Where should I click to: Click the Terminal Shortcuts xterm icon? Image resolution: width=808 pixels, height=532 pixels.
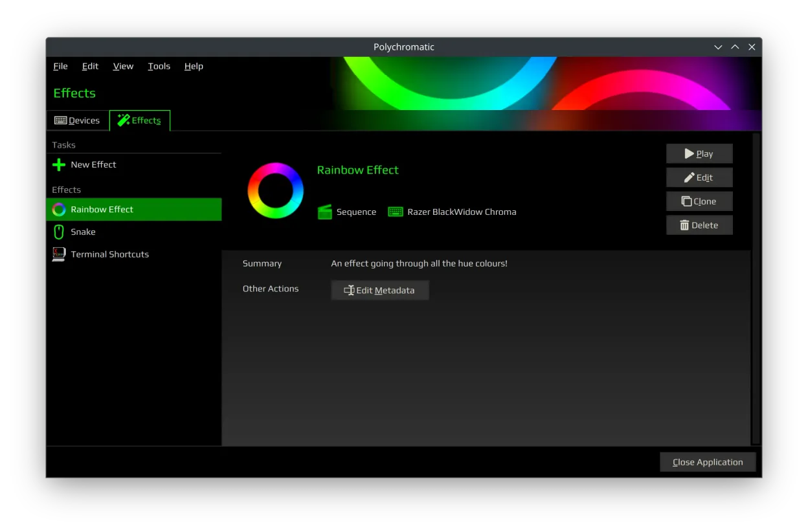pyautogui.click(x=59, y=254)
